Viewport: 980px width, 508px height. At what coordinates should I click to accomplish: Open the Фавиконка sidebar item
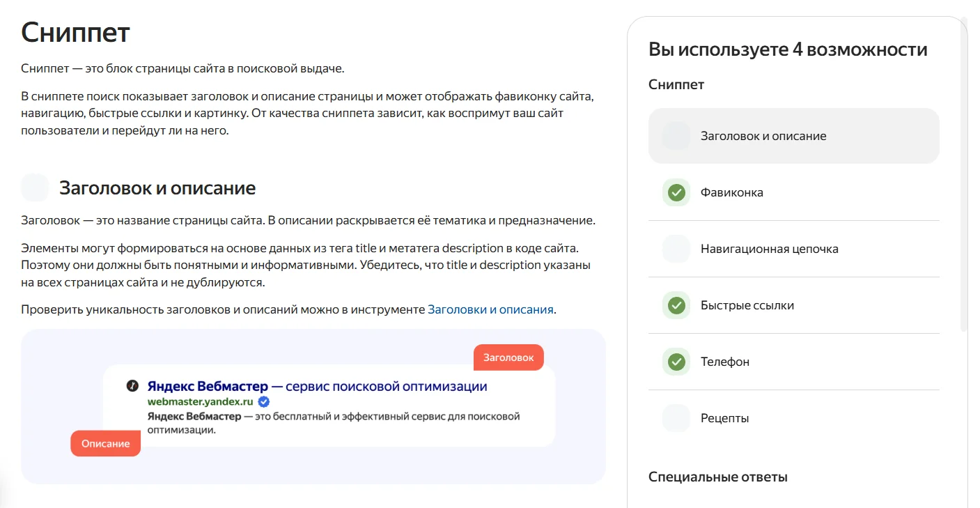732,192
